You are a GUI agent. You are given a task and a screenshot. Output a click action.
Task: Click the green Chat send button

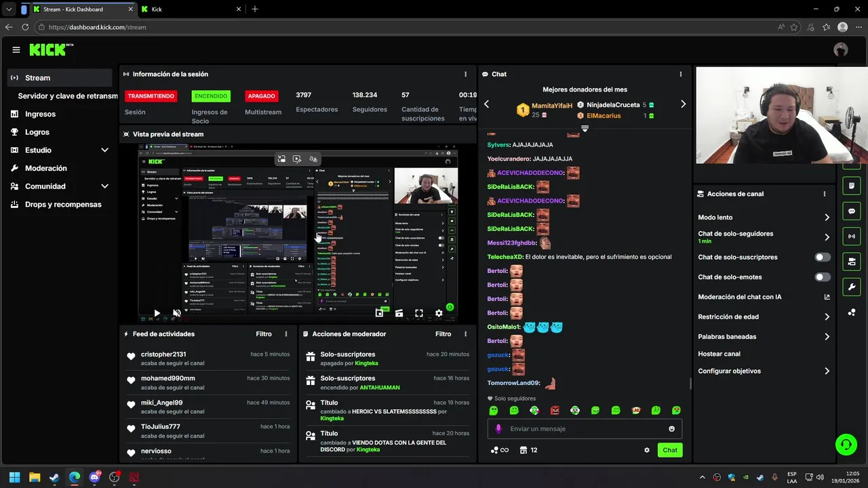[x=670, y=450]
